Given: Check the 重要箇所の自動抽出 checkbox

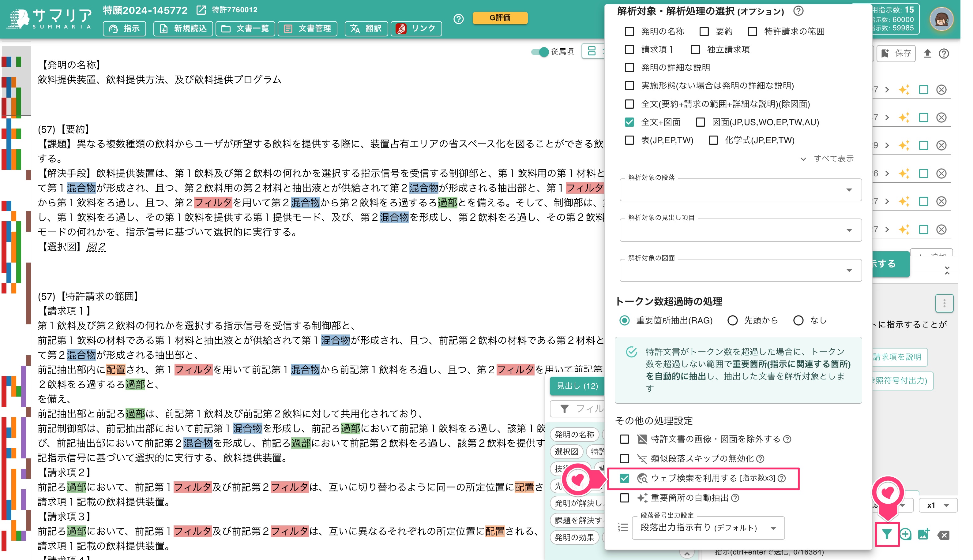Looking at the screenshot, I should click(x=624, y=498).
